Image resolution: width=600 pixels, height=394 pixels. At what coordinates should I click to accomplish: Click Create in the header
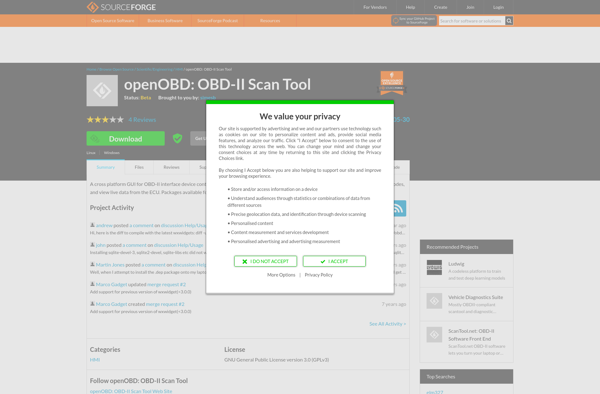pyautogui.click(x=440, y=7)
